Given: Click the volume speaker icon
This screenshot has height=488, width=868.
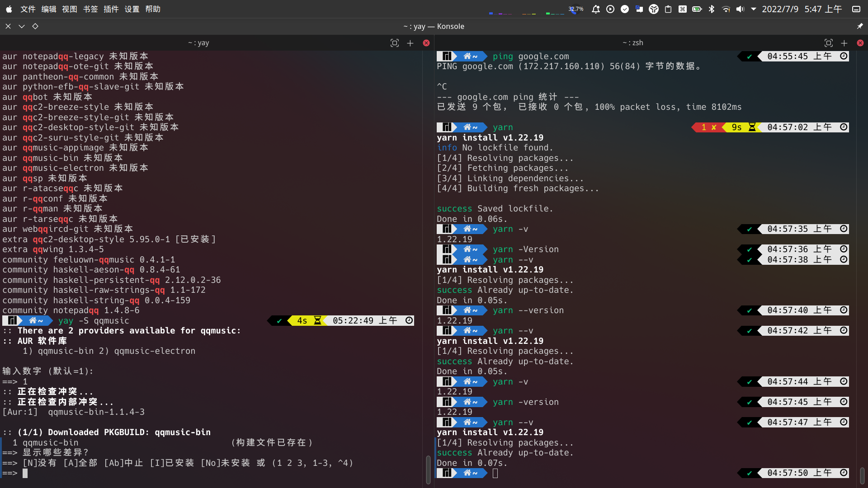Looking at the screenshot, I should click(x=740, y=9).
